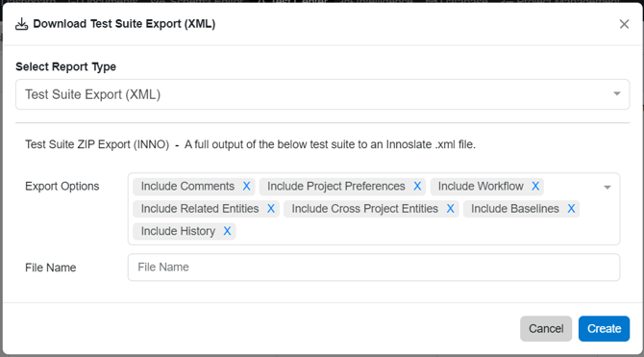Remove the Include History tag
The image size is (644, 357).
pos(227,231)
